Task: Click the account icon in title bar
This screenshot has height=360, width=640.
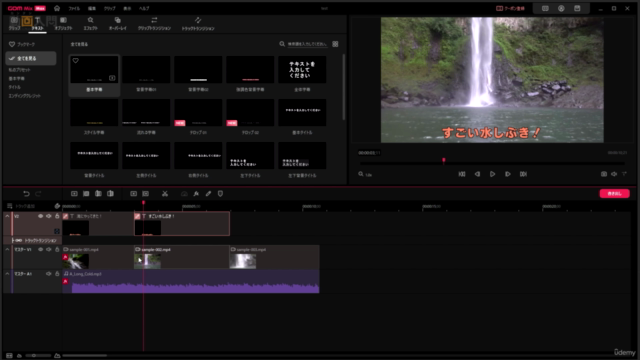Action: (561, 8)
